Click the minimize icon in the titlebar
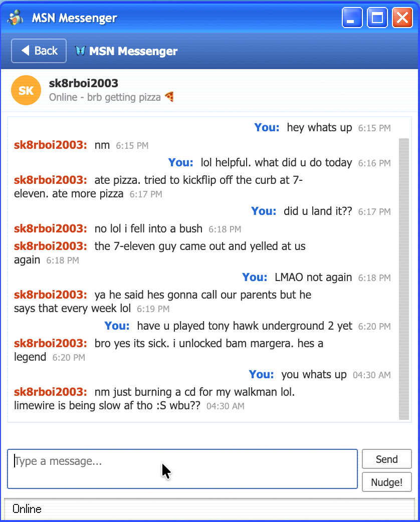This screenshot has height=522, width=420. tap(352, 17)
